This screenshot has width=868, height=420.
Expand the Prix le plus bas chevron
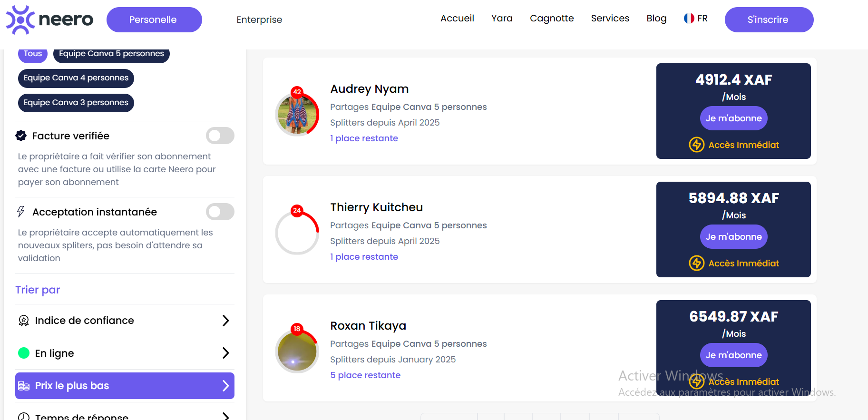tap(226, 386)
